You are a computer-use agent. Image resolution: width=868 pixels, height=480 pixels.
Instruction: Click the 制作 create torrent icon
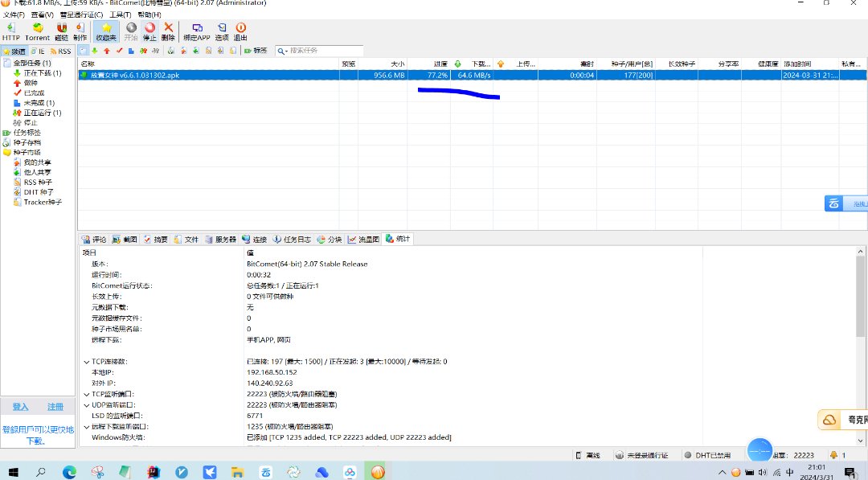80,31
